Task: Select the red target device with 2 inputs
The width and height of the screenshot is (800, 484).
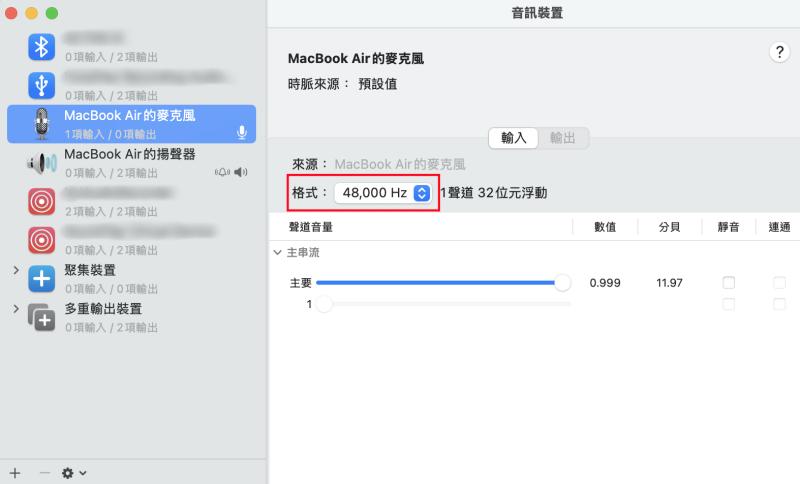Action: (x=41, y=201)
